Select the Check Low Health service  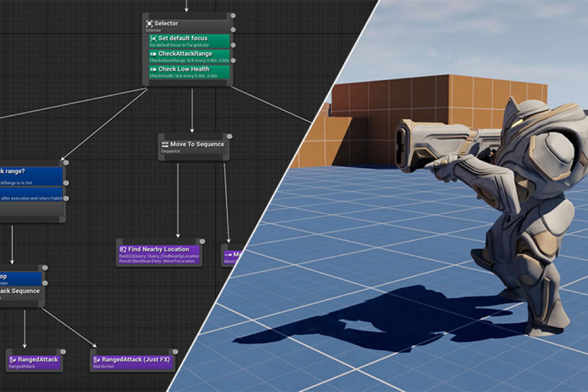click(x=189, y=72)
